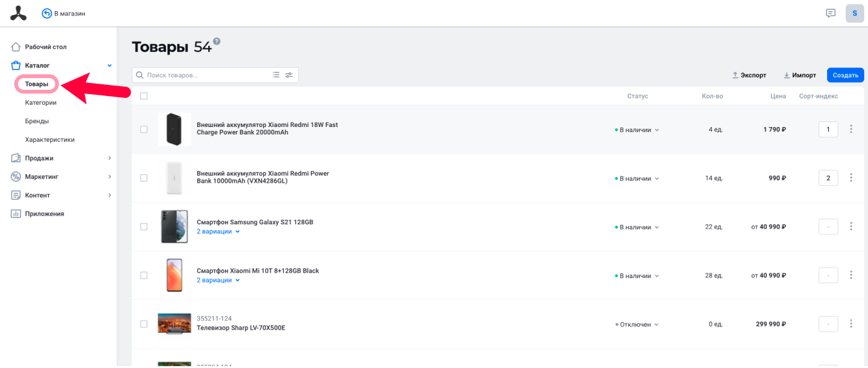Image resolution: width=868 pixels, height=368 pixels.
Task: Open three-dot menu for Sharp LV-70X500E TV
Action: (x=851, y=324)
